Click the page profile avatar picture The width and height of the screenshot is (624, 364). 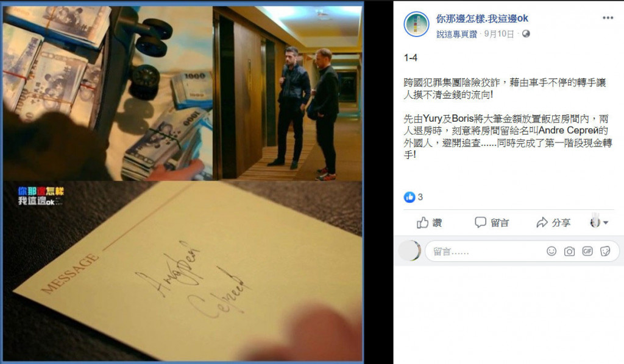pos(416,24)
